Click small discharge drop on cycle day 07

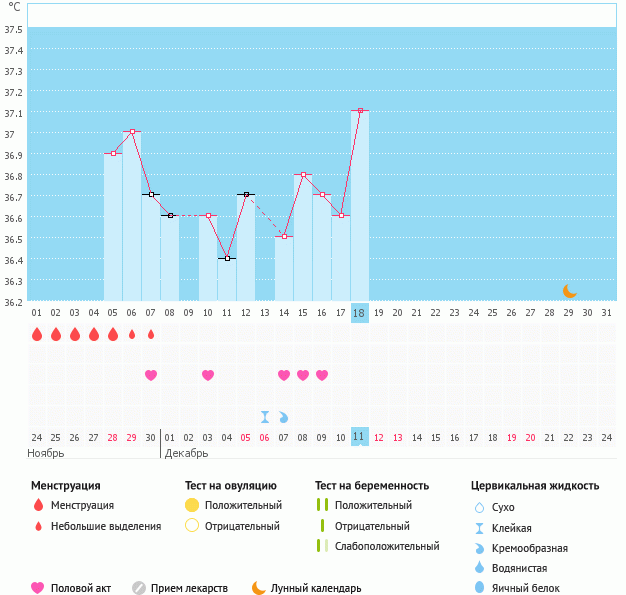(x=151, y=334)
